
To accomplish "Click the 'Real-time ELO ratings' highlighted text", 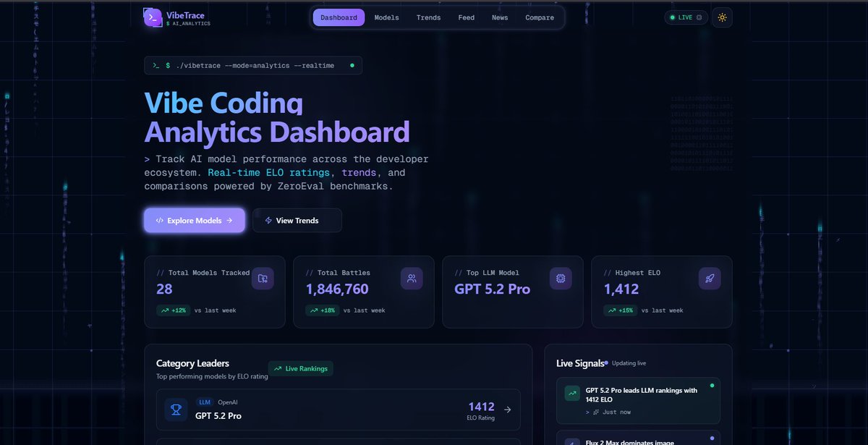I will coord(269,172).
